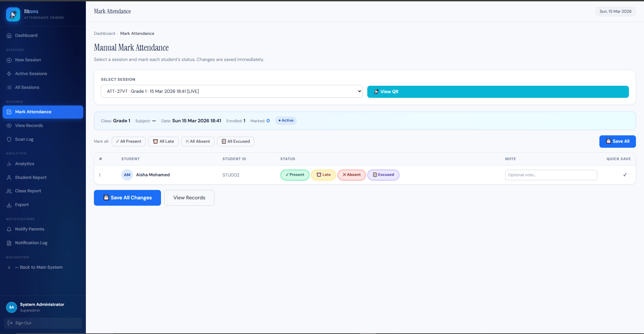
Task: Set Aisha Mohamed status to Late
Action: click(323, 175)
